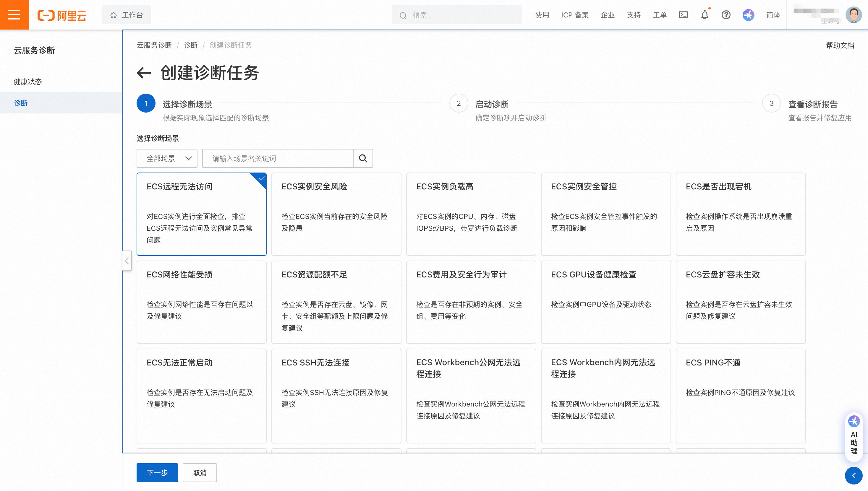Open the 工单 menu

click(660, 15)
